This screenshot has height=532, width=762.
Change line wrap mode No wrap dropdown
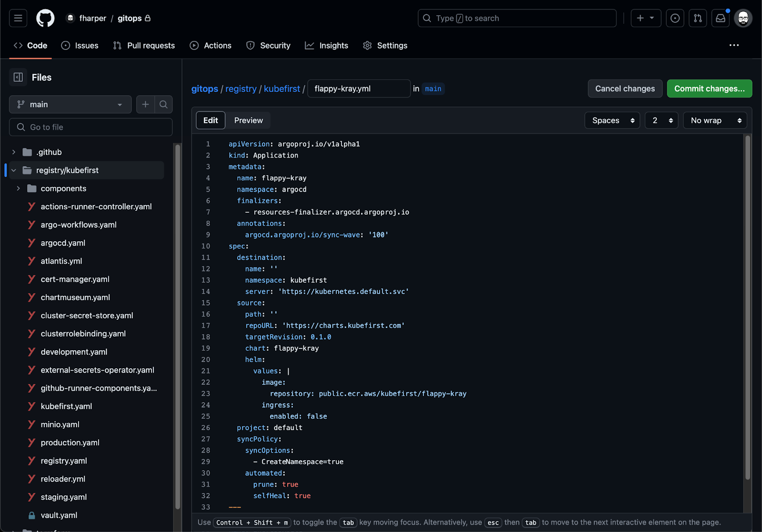click(715, 120)
